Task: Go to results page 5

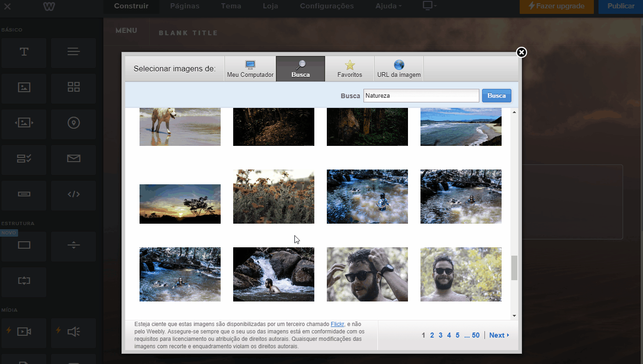Action: (x=458, y=335)
